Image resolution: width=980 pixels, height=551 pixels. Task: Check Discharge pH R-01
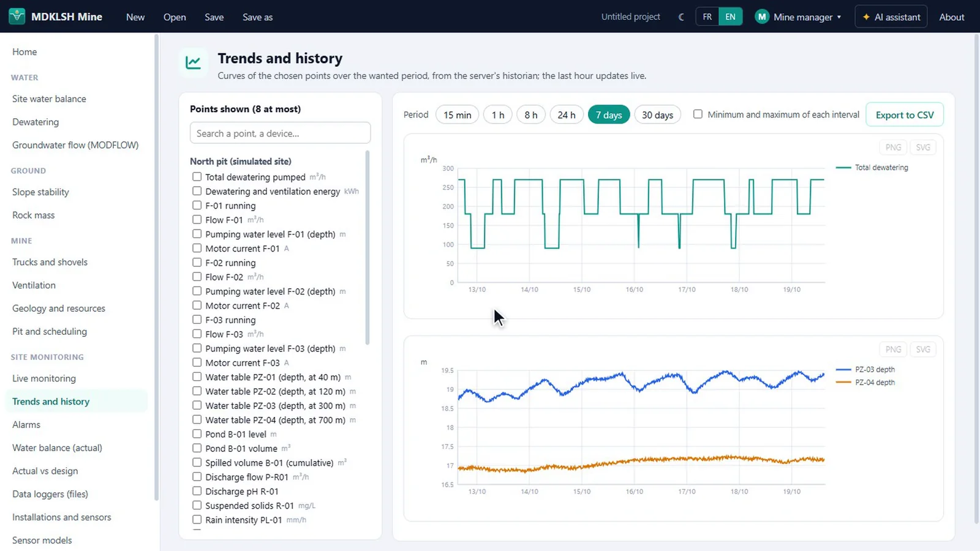pyautogui.click(x=197, y=491)
